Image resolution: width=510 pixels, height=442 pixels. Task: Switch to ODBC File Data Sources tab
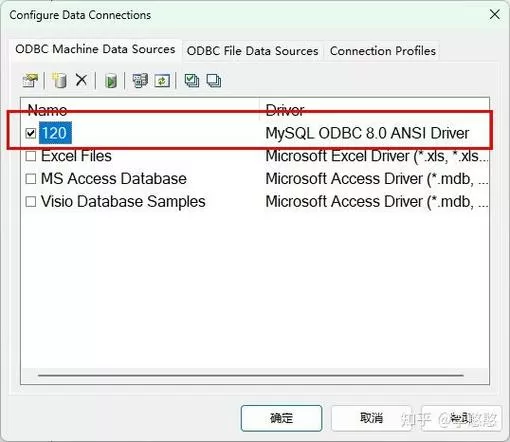(x=252, y=51)
